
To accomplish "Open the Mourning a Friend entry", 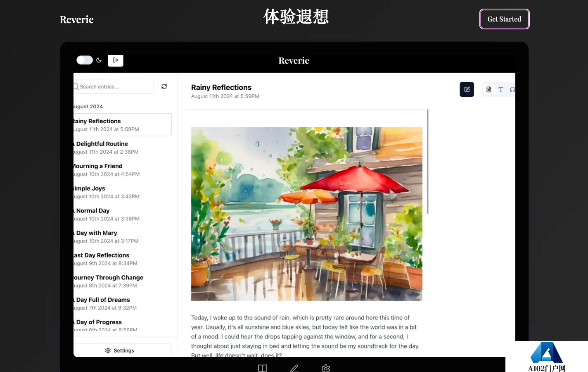I will click(122, 170).
